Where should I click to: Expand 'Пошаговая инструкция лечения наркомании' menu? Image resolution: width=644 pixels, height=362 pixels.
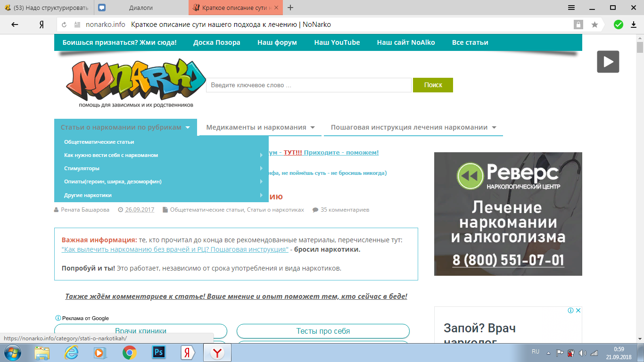(x=413, y=127)
